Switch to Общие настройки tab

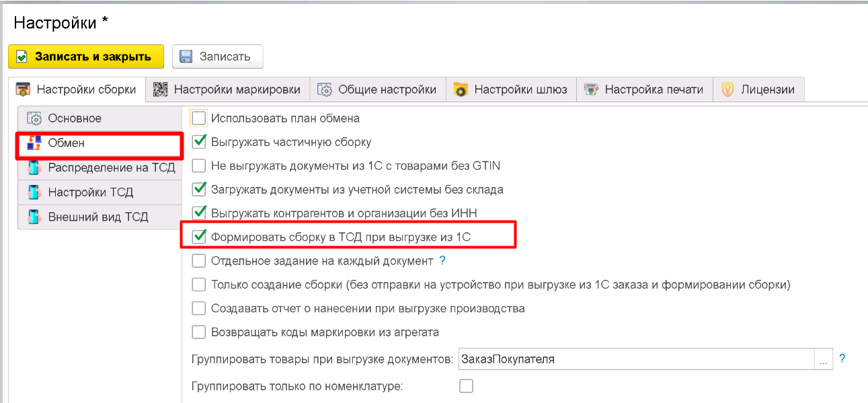[x=378, y=89]
